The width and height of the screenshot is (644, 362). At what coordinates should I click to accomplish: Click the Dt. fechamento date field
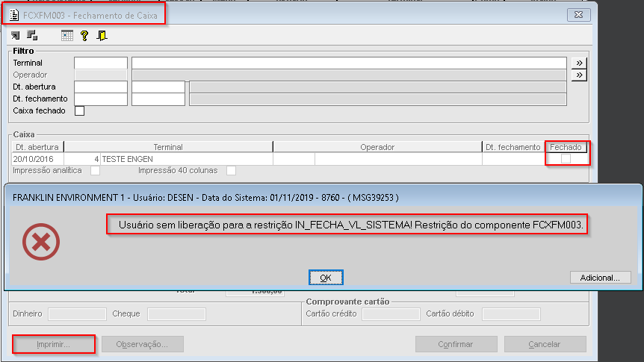[101, 99]
